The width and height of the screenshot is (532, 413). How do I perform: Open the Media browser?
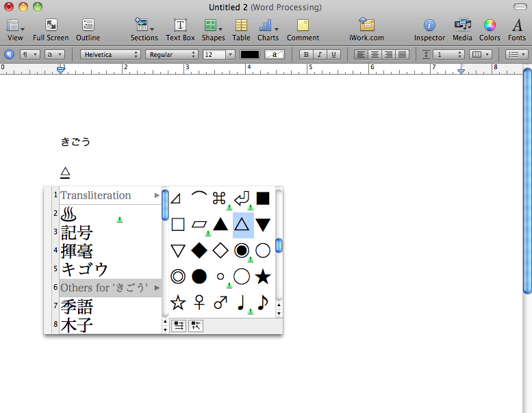pyautogui.click(x=462, y=29)
